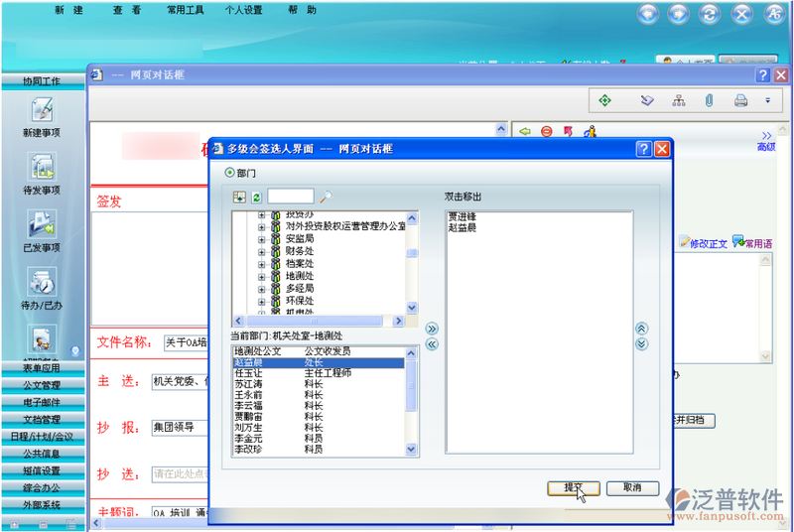Expand 对外投资股权运营管理办公室 node

(x=261, y=226)
